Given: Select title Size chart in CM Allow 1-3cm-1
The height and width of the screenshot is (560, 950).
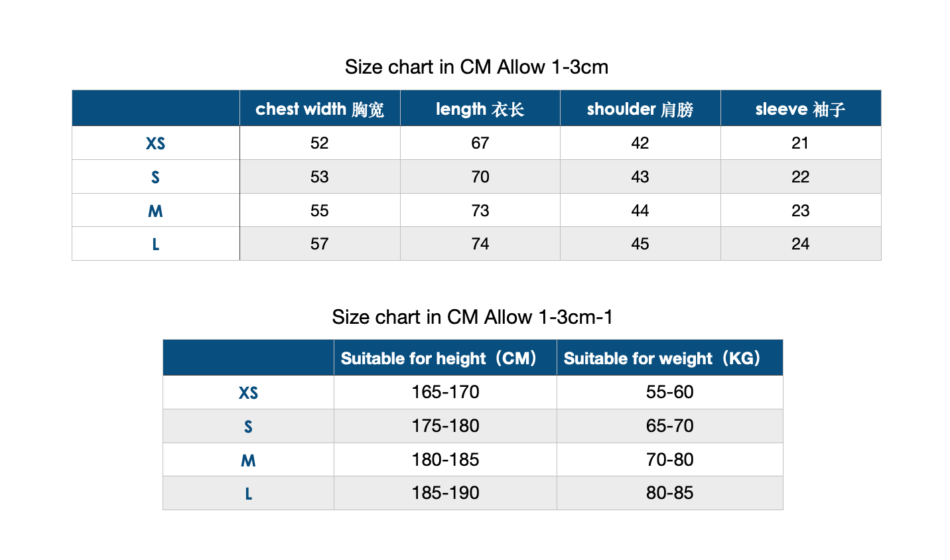Looking at the screenshot, I should point(472,317).
